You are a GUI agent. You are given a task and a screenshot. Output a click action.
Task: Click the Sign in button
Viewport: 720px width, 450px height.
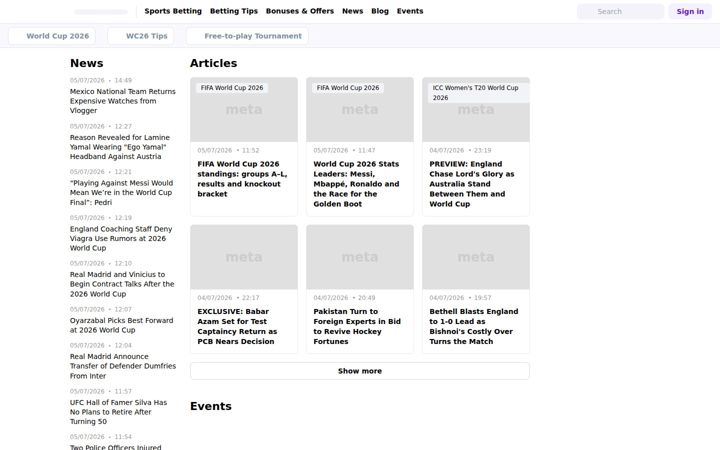point(690,11)
